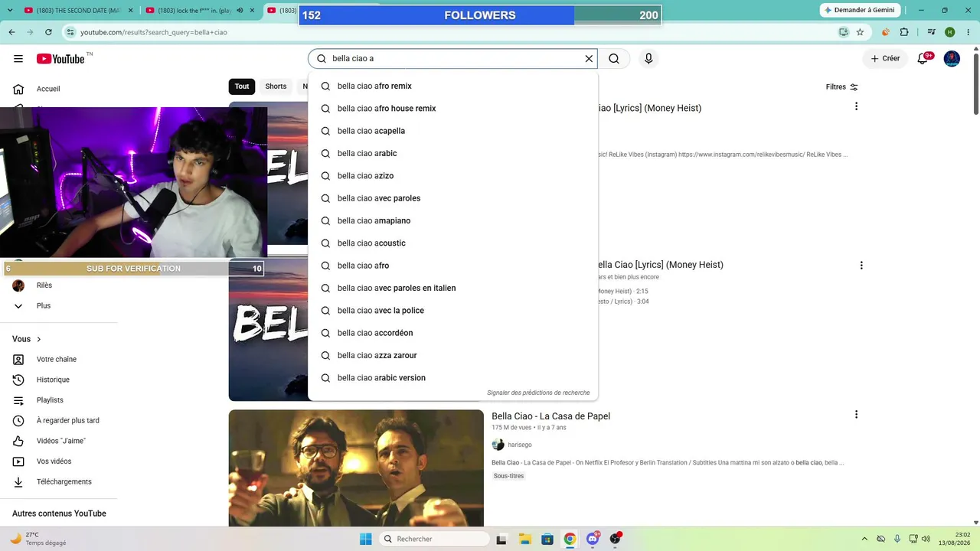The image size is (980, 551).
Task: Open more options for La Casa de Papel video
Action: pos(856,414)
